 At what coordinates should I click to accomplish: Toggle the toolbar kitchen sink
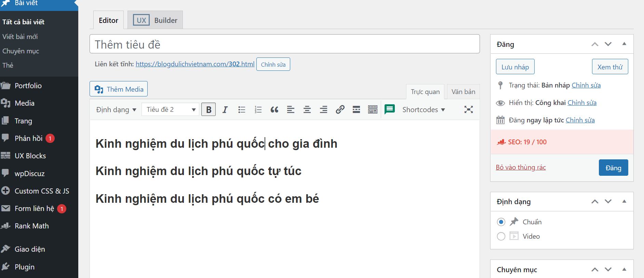click(373, 109)
